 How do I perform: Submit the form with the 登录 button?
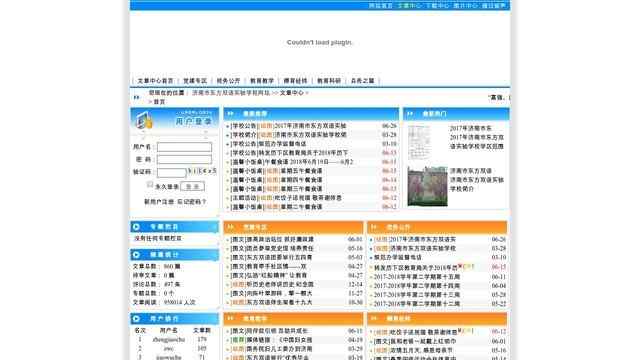[192, 187]
